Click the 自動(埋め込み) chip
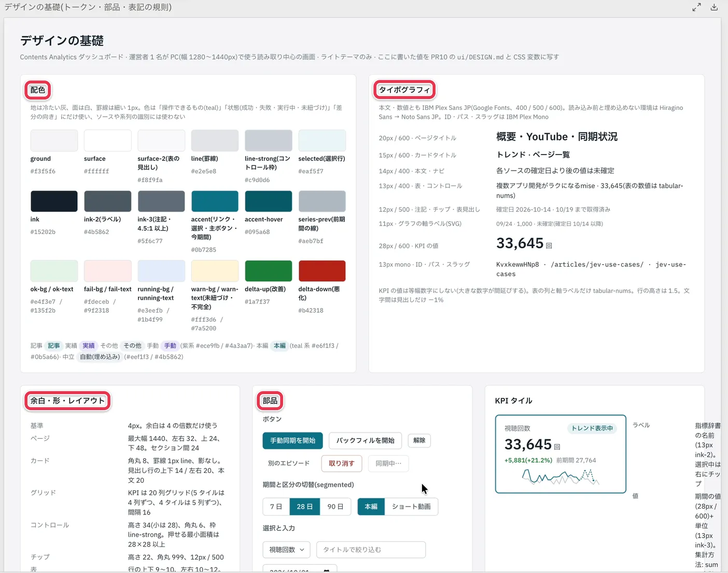 100,357
